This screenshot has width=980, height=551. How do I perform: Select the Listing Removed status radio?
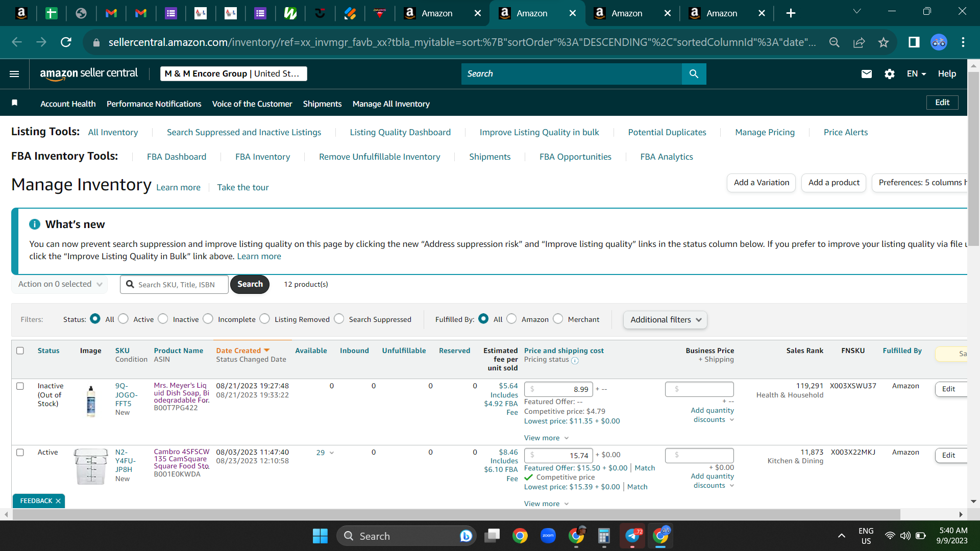click(x=264, y=319)
